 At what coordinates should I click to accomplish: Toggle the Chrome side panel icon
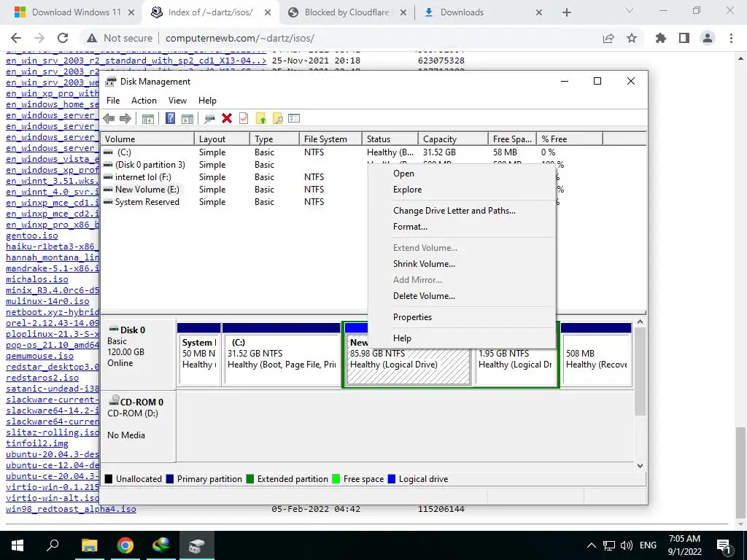tap(684, 38)
